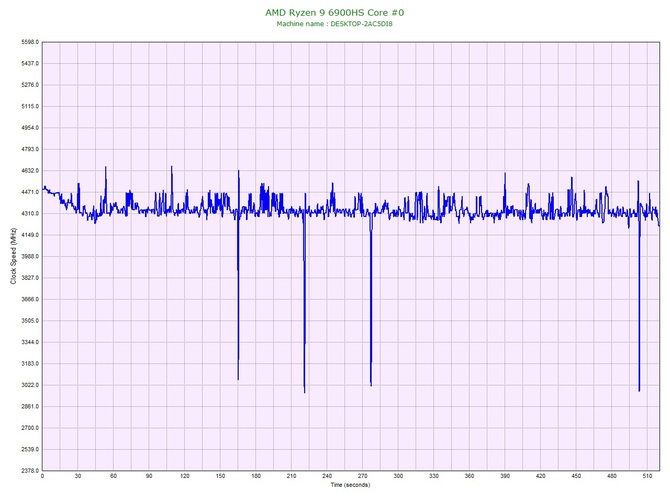Select the x-axis tick label 90
This screenshot has width=670, height=502.
click(149, 476)
